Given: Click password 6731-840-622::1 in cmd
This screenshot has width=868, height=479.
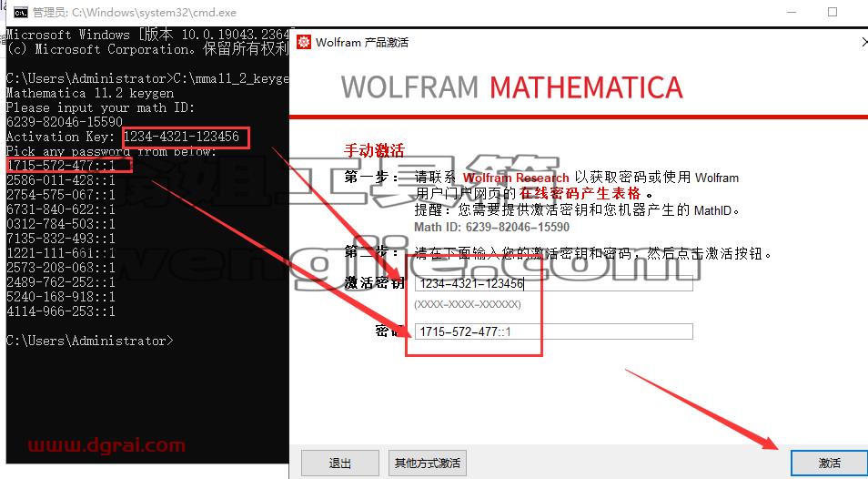Looking at the screenshot, I should 61,209.
